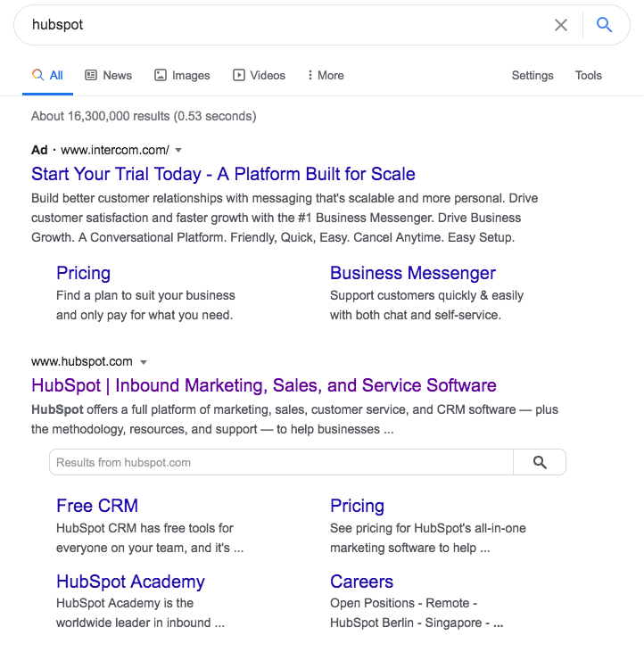Open the Tools menu
This screenshot has width=644, height=652.
point(588,76)
